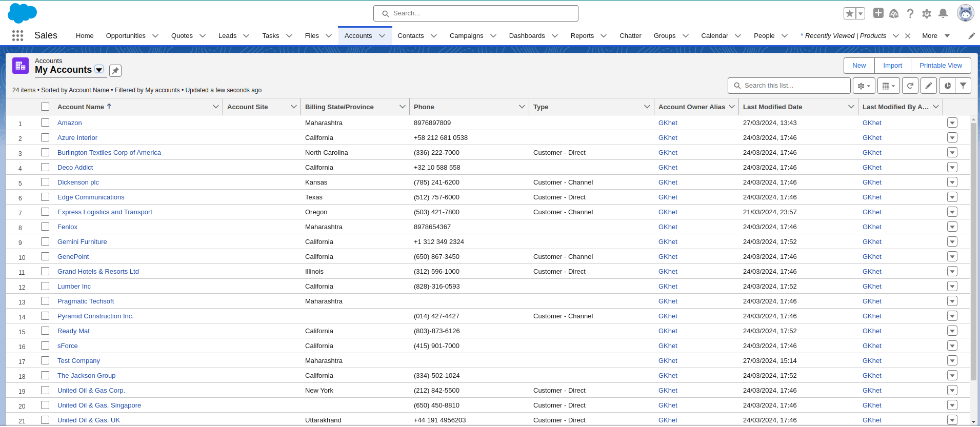The height and width of the screenshot is (427, 980).
Task: Click the Salesforce cloud logo
Action: point(22,13)
